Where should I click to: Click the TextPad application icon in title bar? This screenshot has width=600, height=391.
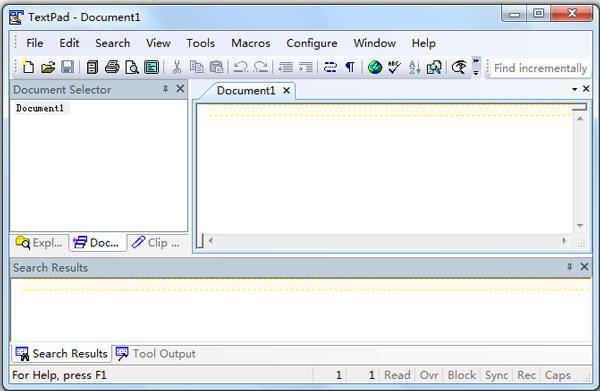pos(16,17)
